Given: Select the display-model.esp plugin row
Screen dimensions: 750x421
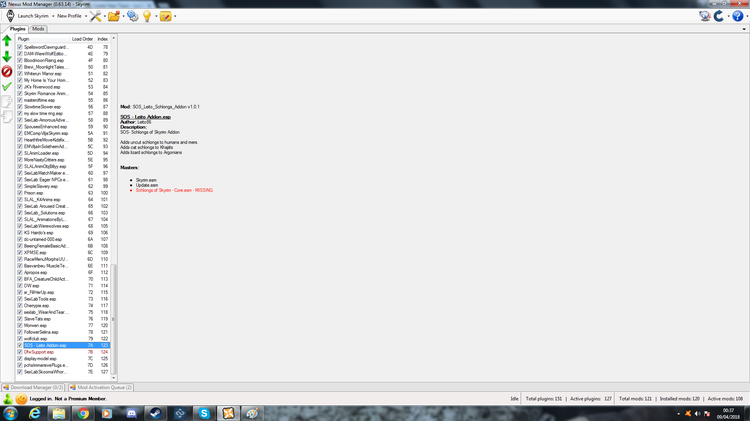Looking at the screenshot, I should pos(63,358).
